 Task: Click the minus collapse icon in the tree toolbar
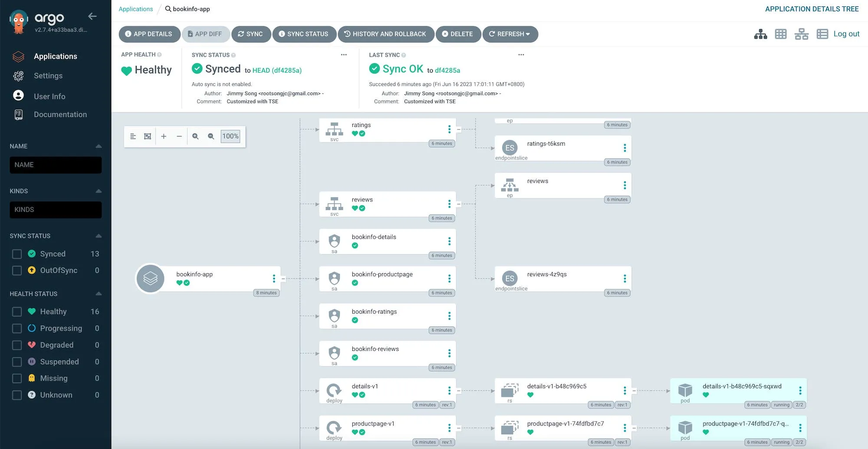click(179, 136)
